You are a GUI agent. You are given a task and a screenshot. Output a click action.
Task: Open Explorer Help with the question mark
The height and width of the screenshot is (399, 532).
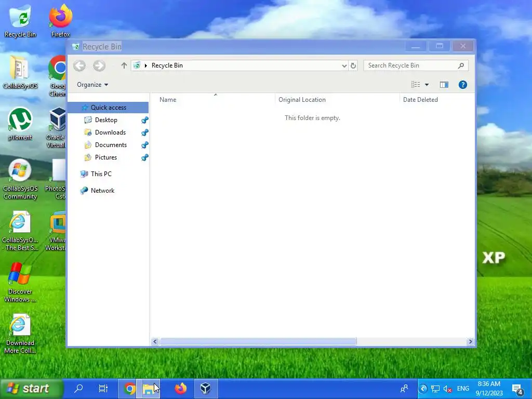[463, 85]
